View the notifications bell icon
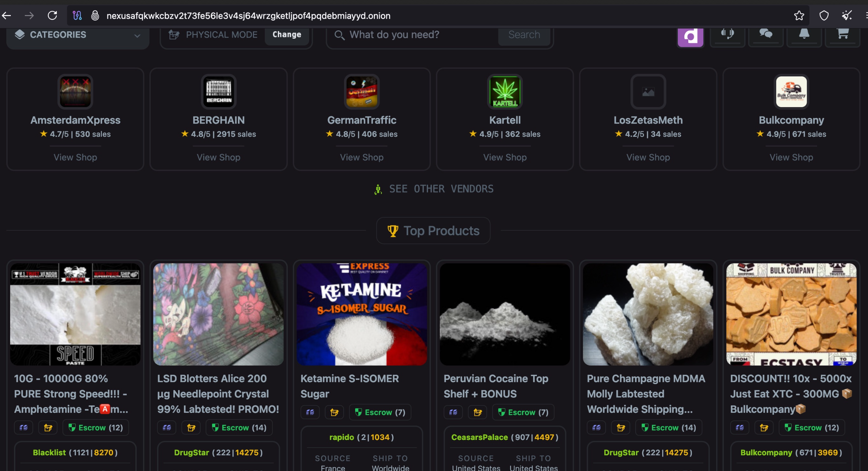The height and width of the screenshot is (471, 868). click(x=804, y=35)
